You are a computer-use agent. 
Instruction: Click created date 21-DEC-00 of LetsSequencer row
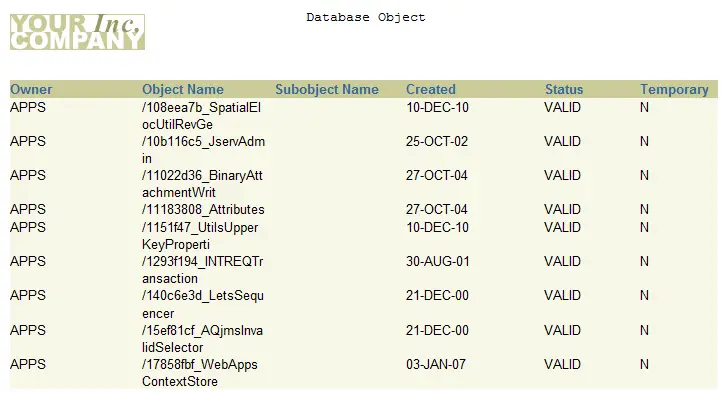click(x=437, y=295)
